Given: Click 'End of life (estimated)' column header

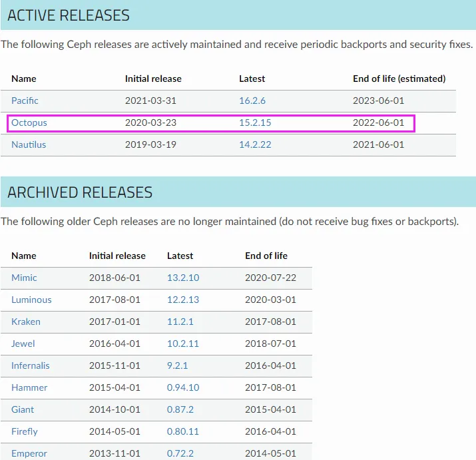Looking at the screenshot, I should [399, 79].
